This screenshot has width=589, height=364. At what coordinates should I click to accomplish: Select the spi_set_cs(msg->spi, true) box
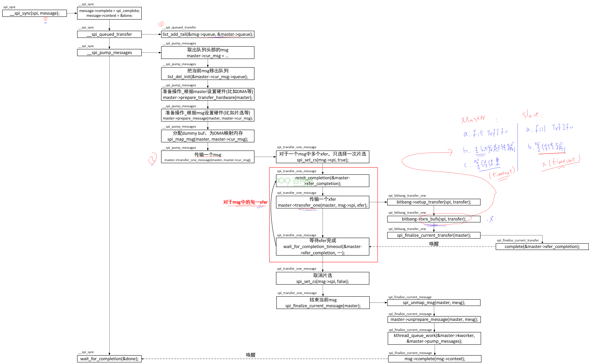pyautogui.click(x=323, y=157)
